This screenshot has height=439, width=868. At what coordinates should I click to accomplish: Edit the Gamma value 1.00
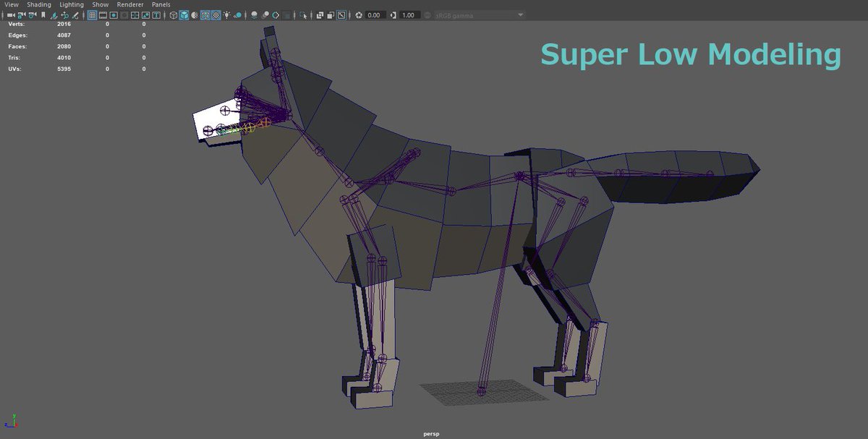click(x=410, y=15)
